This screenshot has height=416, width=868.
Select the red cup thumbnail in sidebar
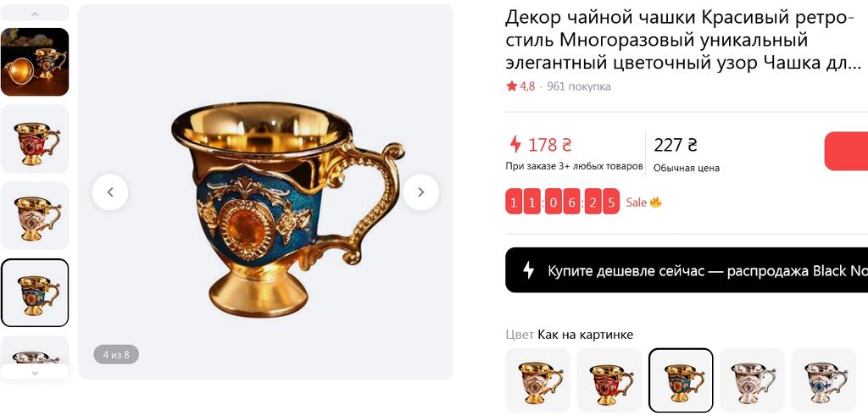(35, 139)
